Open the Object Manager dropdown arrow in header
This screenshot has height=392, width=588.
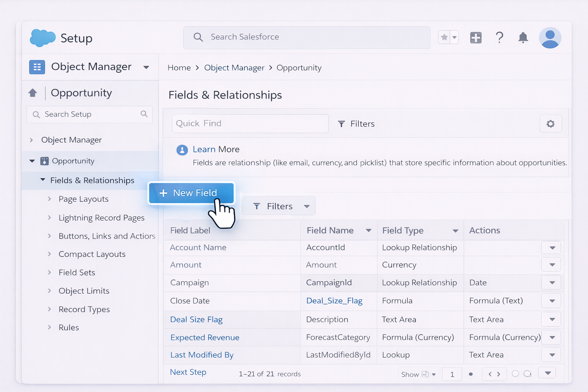click(146, 67)
